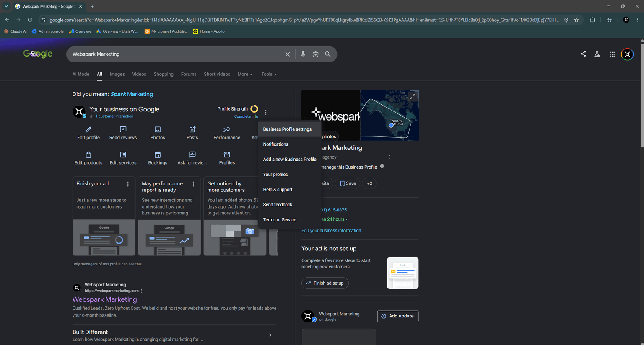Click the share icon in Google header
Screen dimensions: 644x345
click(x=583, y=54)
